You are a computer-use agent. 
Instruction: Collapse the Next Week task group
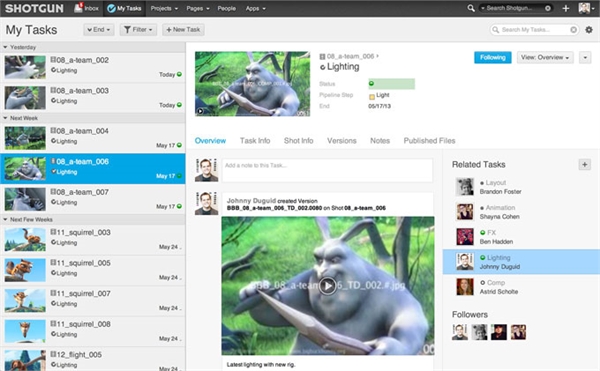5,118
